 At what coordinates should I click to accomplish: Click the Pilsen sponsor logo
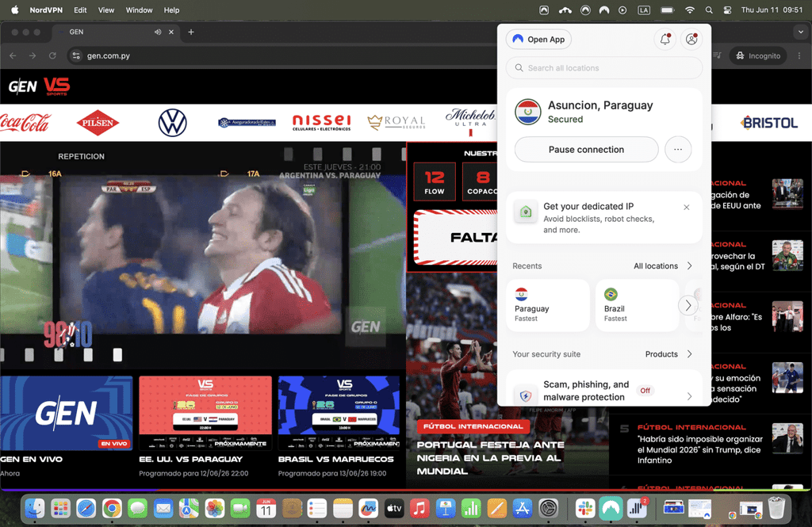[x=98, y=123]
